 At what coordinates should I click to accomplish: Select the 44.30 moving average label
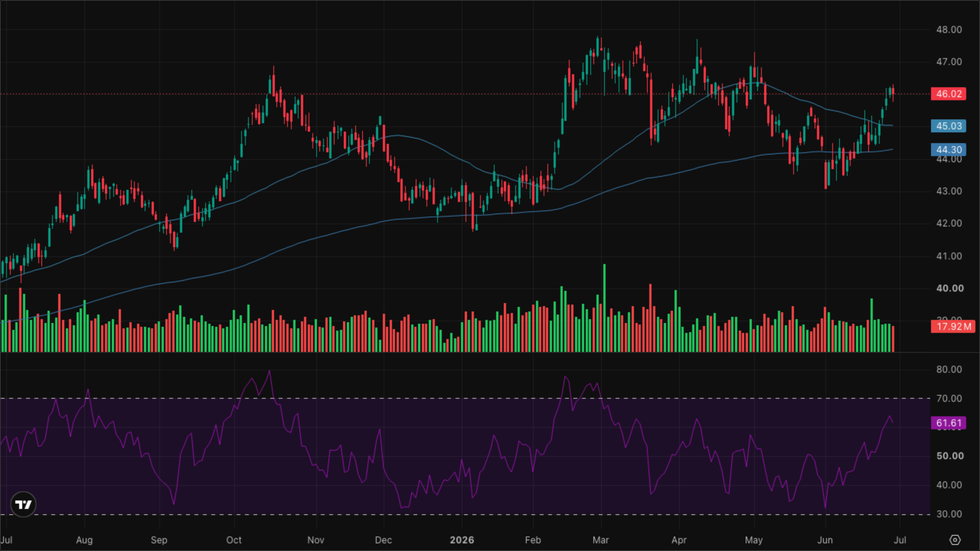pyautogui.click(x=949, y=150)
